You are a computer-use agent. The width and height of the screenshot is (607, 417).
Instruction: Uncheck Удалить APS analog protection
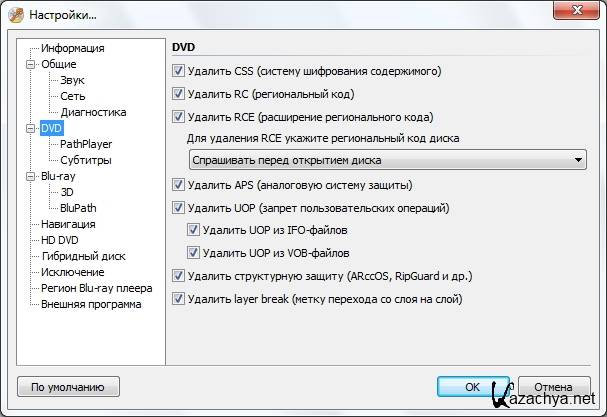pyautogui.click(x=179, y=185)
